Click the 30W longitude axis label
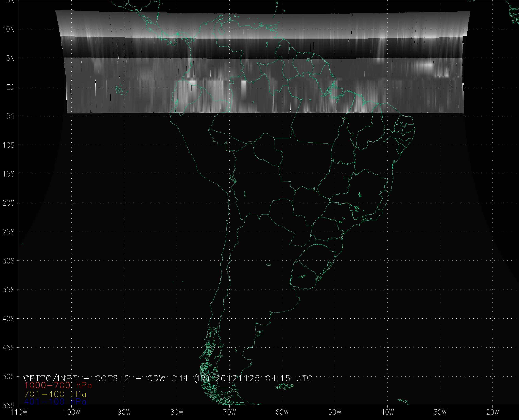This screenshot has height=420, width=519. pos(440,412)
